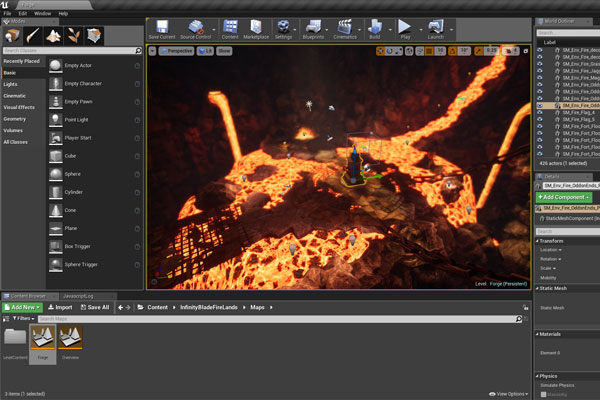
Task: Toggle scale snapping in the viewport
Action: [x=478, y=51]
